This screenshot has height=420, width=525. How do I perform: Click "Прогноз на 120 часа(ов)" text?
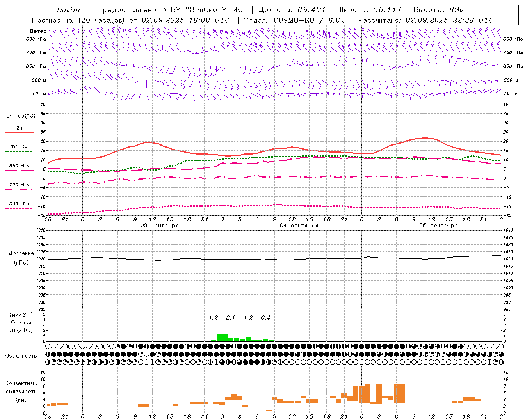pyautogui.click(x=79, y=20)
